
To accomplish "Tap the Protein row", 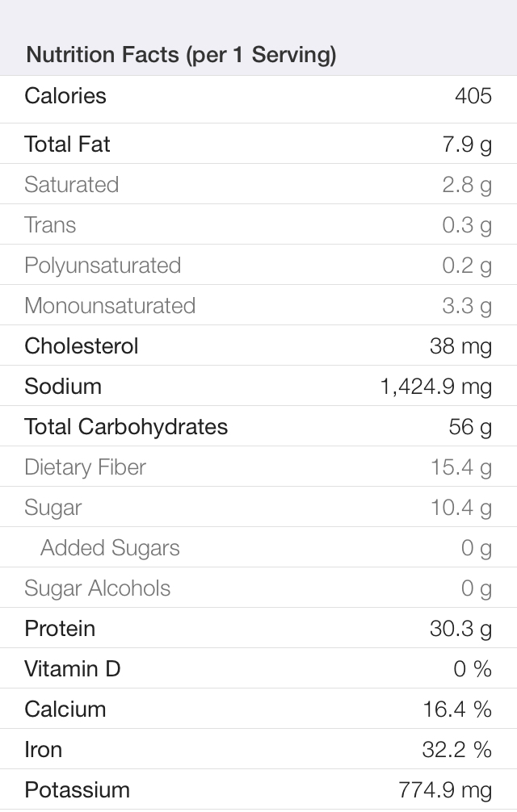I will [258, 628].
